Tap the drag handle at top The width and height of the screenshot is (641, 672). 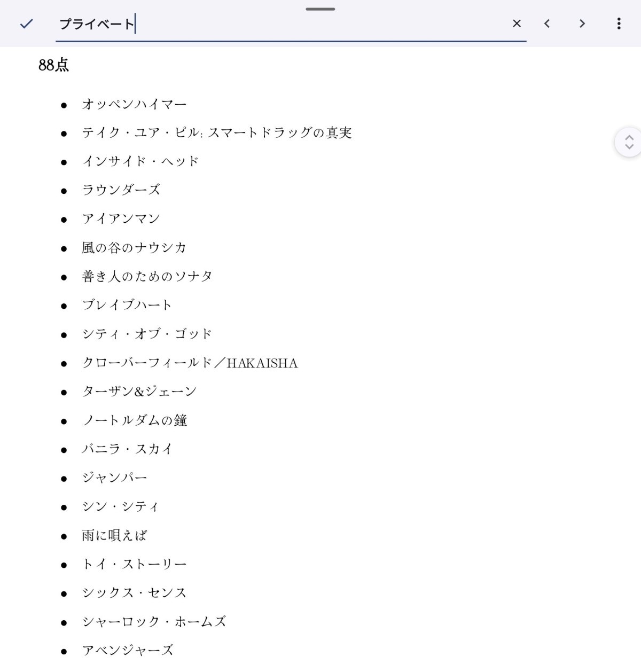click(x=320, y=9)
